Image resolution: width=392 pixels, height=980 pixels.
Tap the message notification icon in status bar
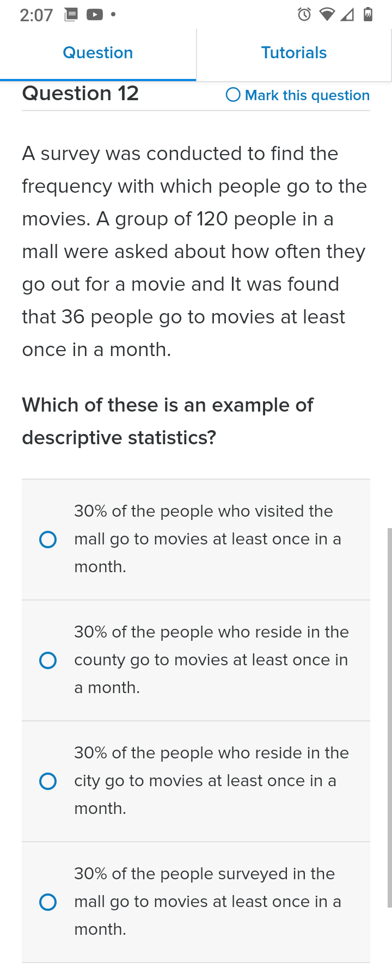(71, 15)
